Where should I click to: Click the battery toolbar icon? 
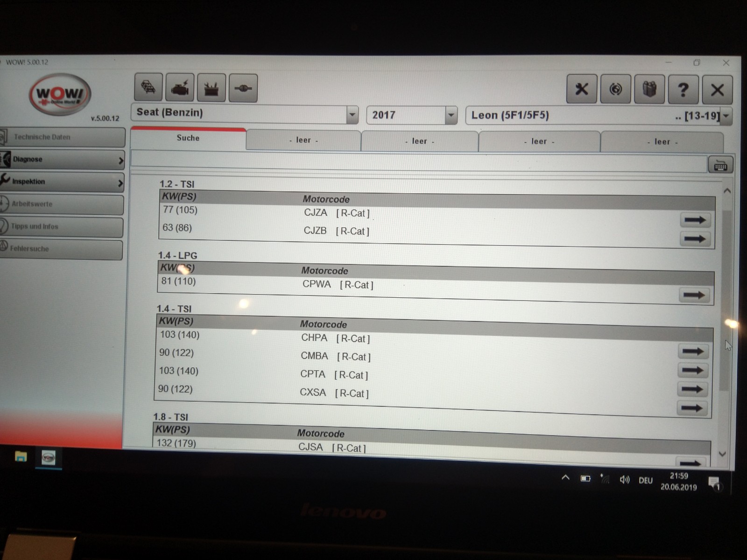point(211,88)
